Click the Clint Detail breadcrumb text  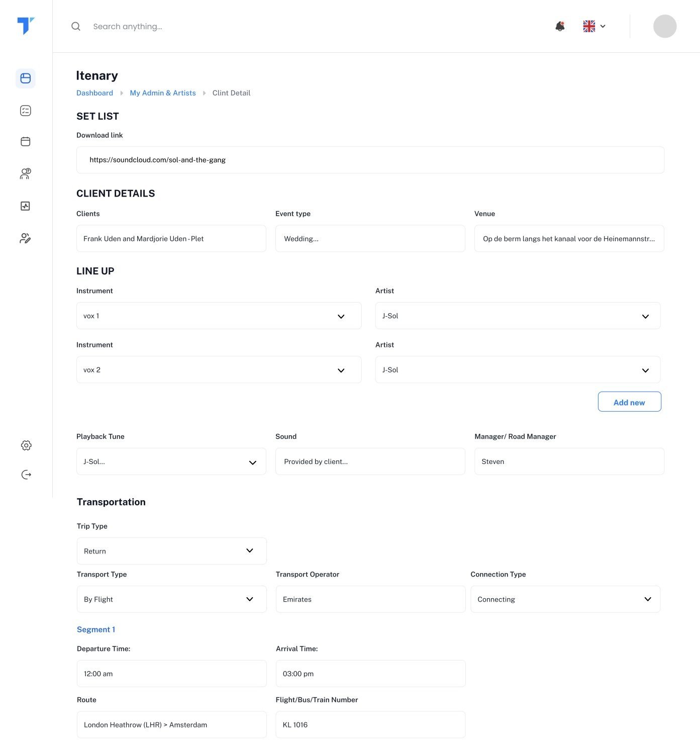tap(231, 93)
